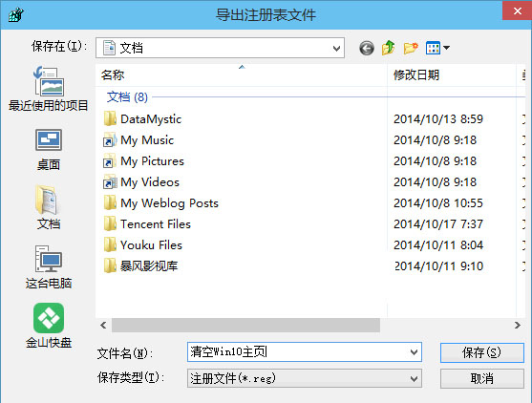Click the 保存(S) button
532x403 pixels.
(481, 352)
